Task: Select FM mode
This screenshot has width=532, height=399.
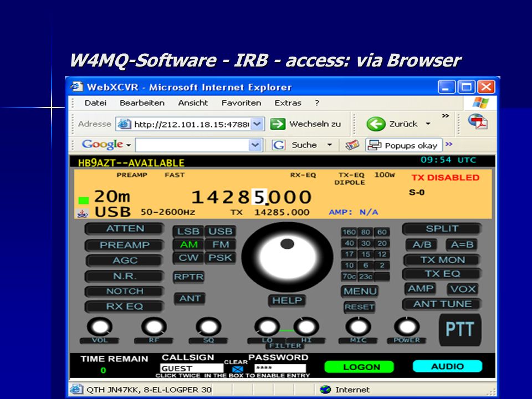Action: 221,244
